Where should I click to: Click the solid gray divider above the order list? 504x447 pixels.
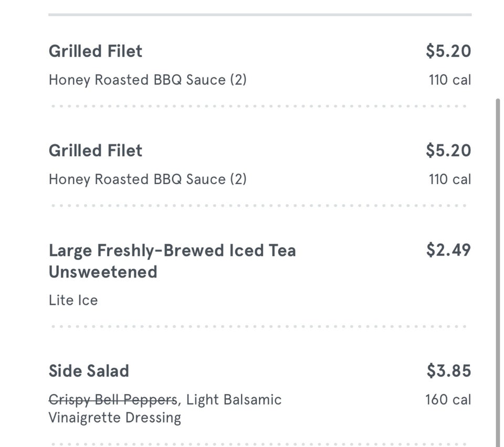(260, 15)
